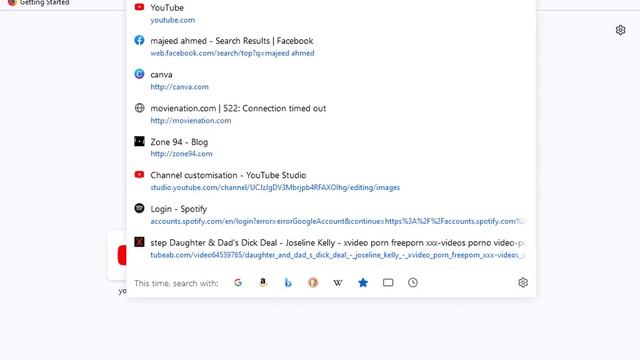Open search settings gear in dropdown
Viewport: 640px width, 360px height.
(x=523, y=282)
